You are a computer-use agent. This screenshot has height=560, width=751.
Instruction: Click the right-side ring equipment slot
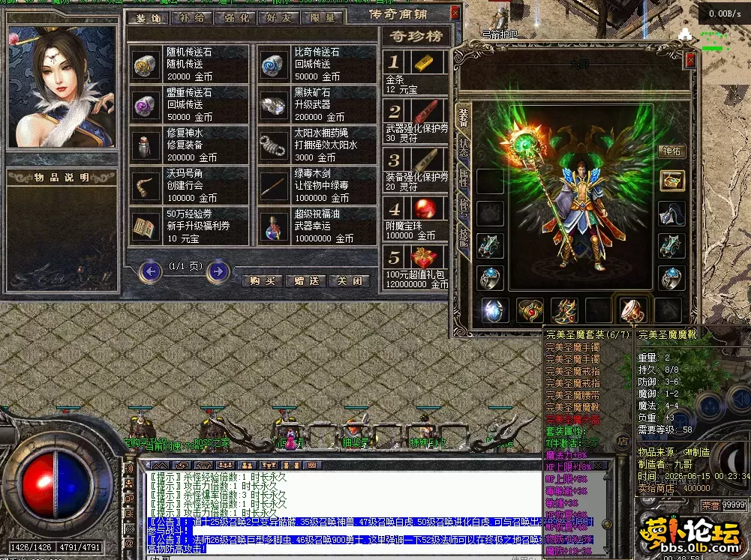pyautogui.click(x=672, y=278)
